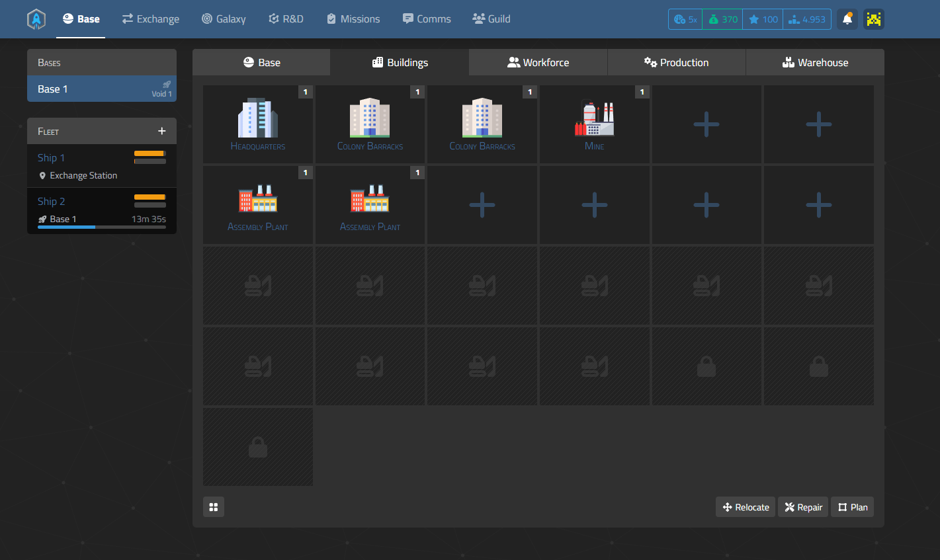Image resolution: width=940 pixels, height=560 pixels.
Task: Switch to the Warehouse tab
Action: point(815,62)
